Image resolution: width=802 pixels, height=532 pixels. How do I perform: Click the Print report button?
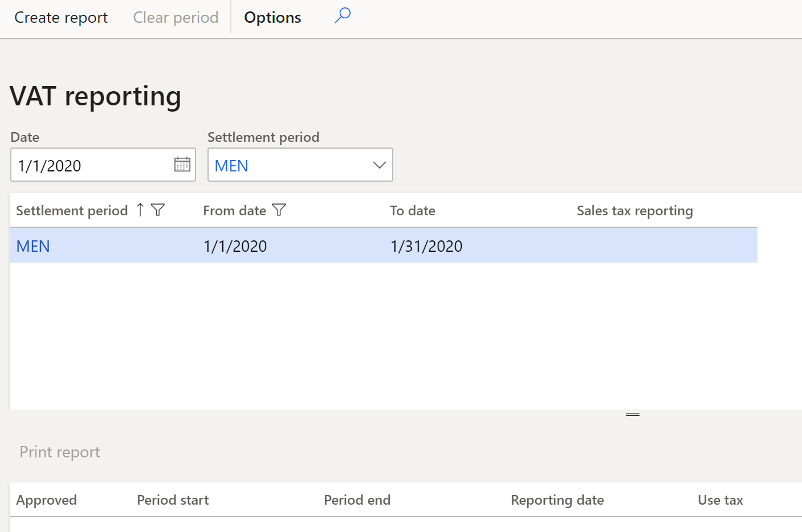tap(59, 452)
